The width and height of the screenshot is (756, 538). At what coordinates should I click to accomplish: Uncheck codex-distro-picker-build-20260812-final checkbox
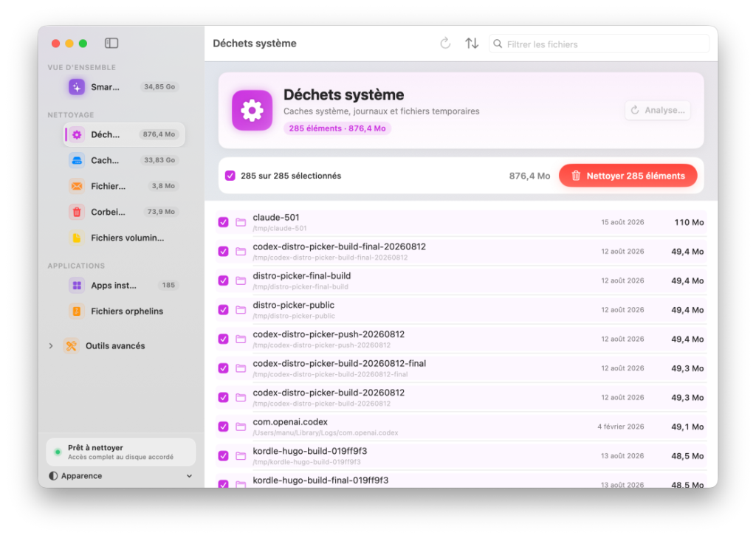223,368
